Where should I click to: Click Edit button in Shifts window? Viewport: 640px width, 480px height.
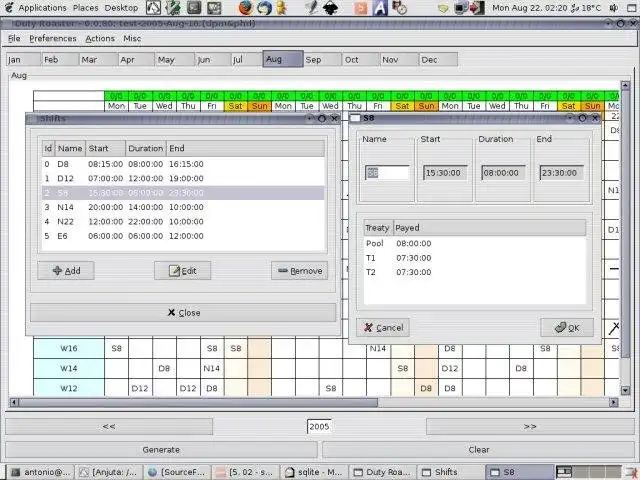(x=182, y=271)
